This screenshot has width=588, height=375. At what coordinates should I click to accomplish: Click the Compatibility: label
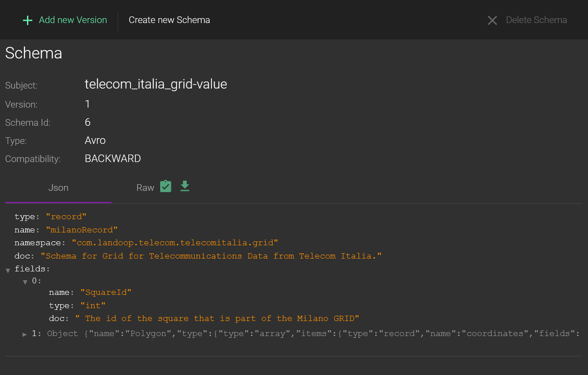33,159
